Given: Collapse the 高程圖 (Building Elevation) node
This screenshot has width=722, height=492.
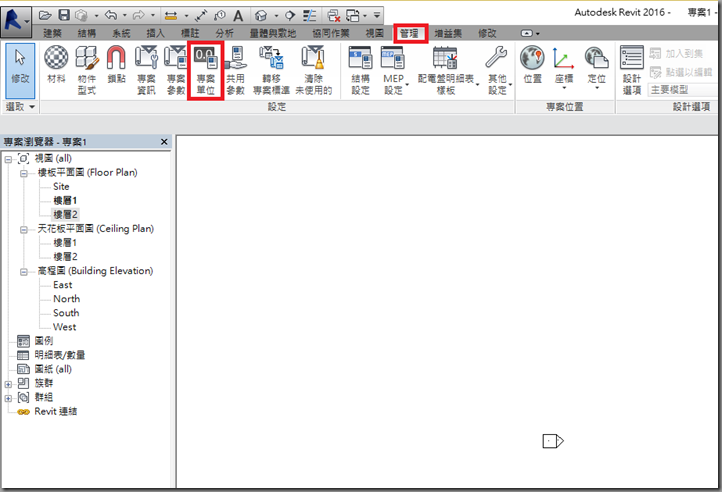Looking at the screenshot, I should pyautogui.click(x=23, y=272).
